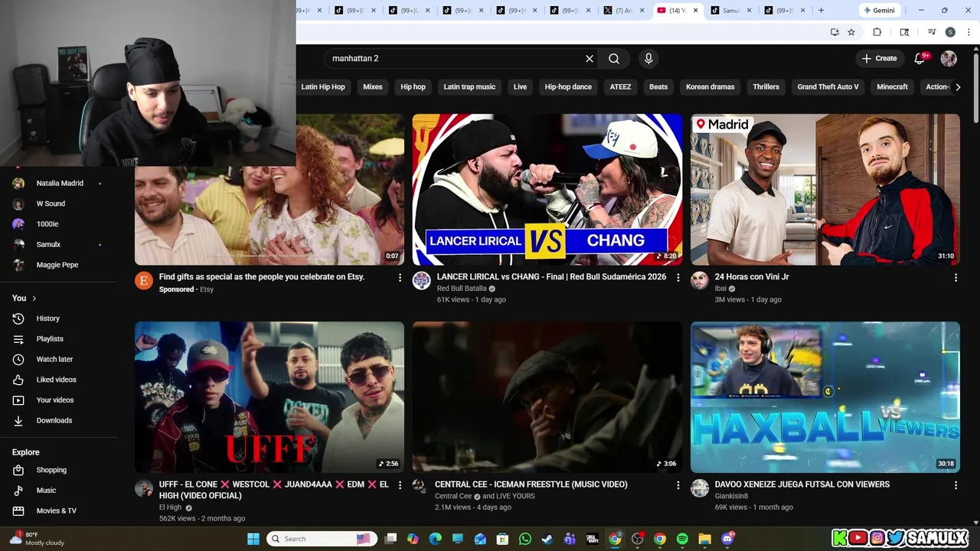Open three-dot menu for 24 Horas con Vini Jr
Screen dimensions: 980x551
tap(955, 278)
